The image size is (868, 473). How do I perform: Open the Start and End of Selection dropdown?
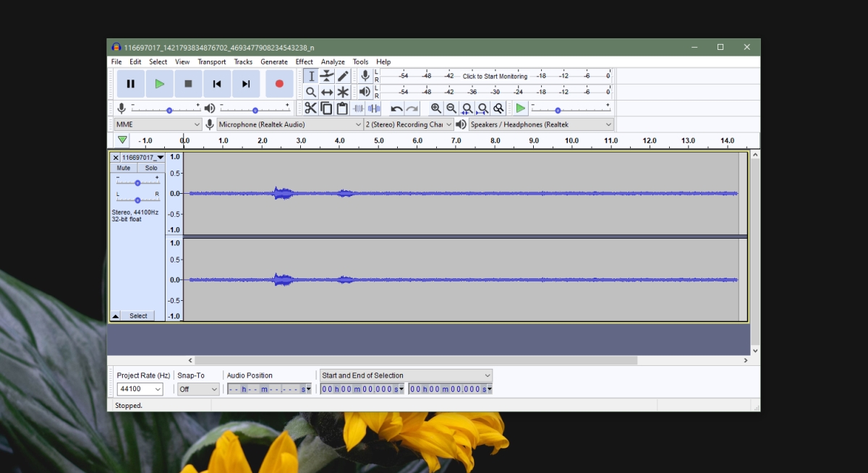[x=406, y=375]
